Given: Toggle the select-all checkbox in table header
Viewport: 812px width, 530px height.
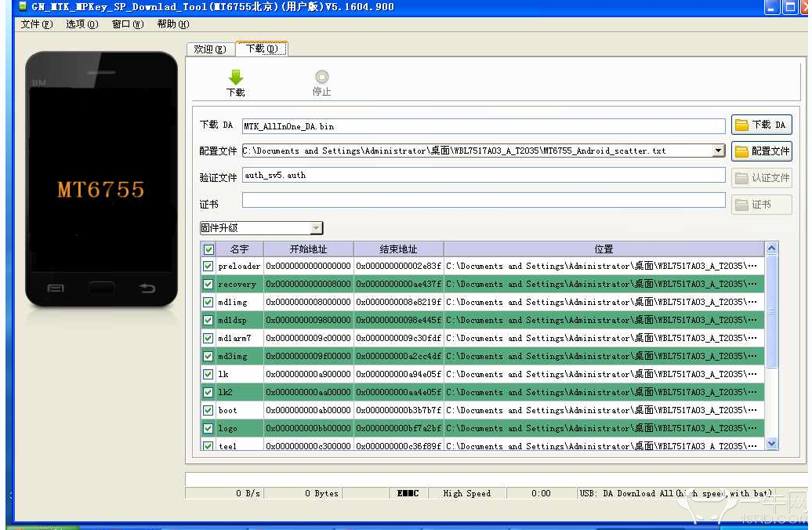Looking at the screenshot, I should pos(208,249).
